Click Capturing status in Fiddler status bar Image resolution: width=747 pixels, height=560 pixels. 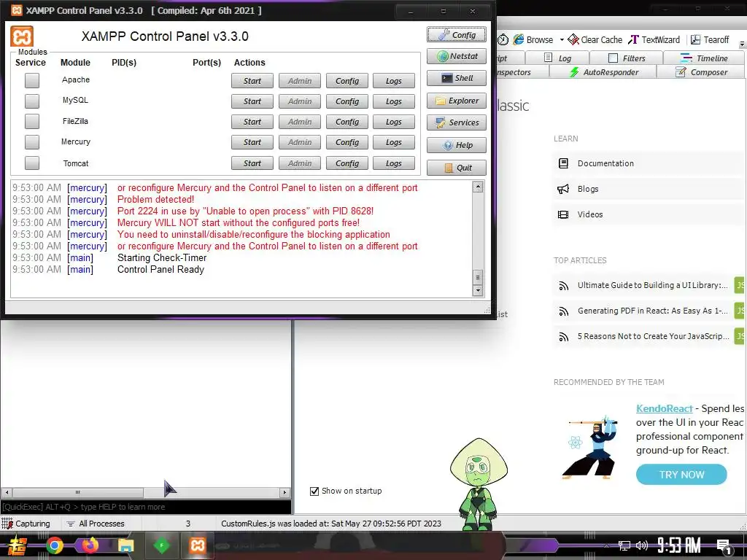click(x=27, y=524)
